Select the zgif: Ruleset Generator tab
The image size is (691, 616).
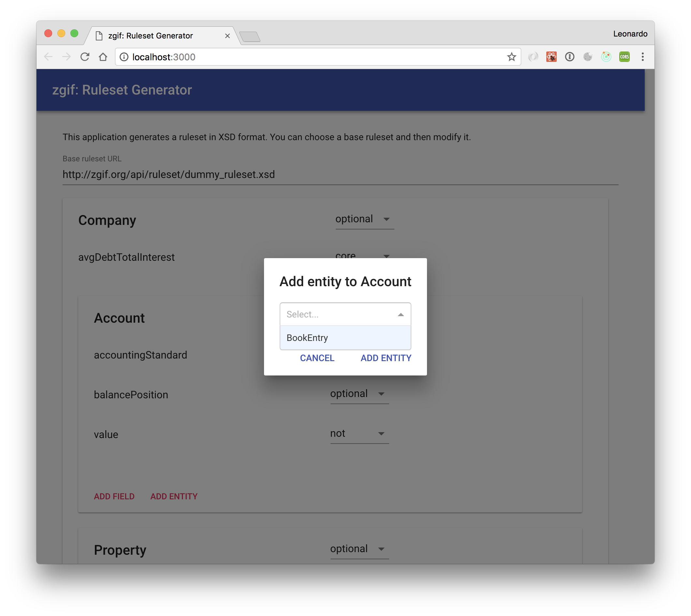tap(151, 36)
